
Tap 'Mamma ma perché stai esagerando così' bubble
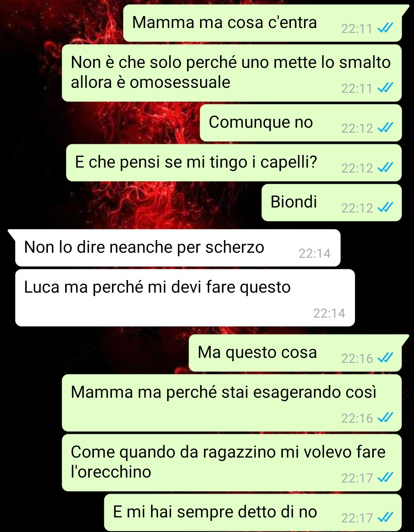point(232,403)
